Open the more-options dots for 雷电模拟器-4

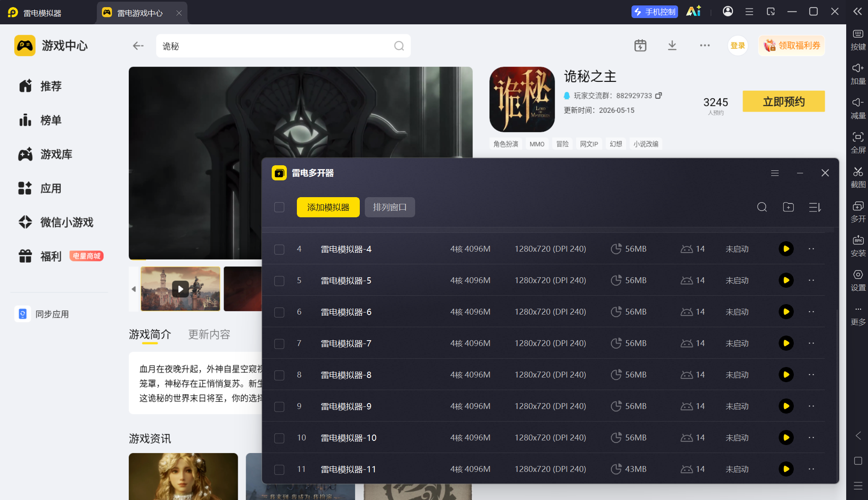click(811, 249)
